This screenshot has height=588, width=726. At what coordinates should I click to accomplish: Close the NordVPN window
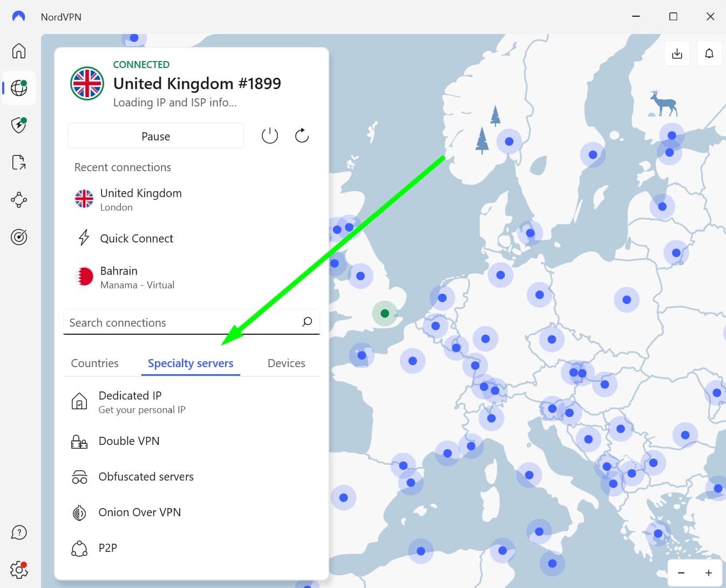point(710,17)
